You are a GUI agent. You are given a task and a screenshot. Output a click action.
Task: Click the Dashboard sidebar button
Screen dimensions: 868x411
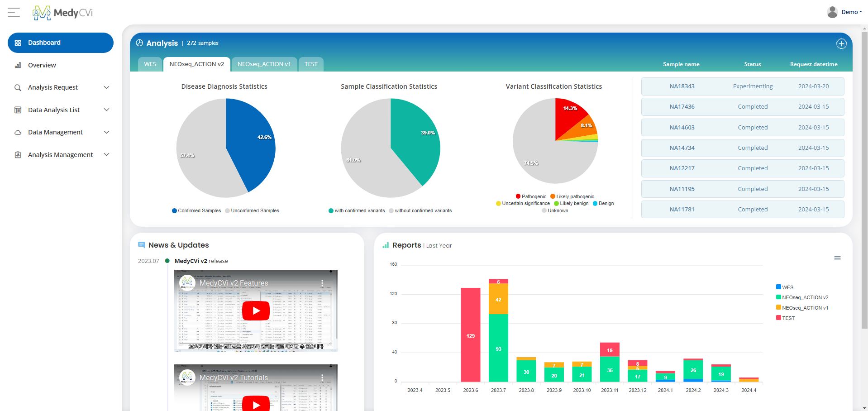pos(61,43)
